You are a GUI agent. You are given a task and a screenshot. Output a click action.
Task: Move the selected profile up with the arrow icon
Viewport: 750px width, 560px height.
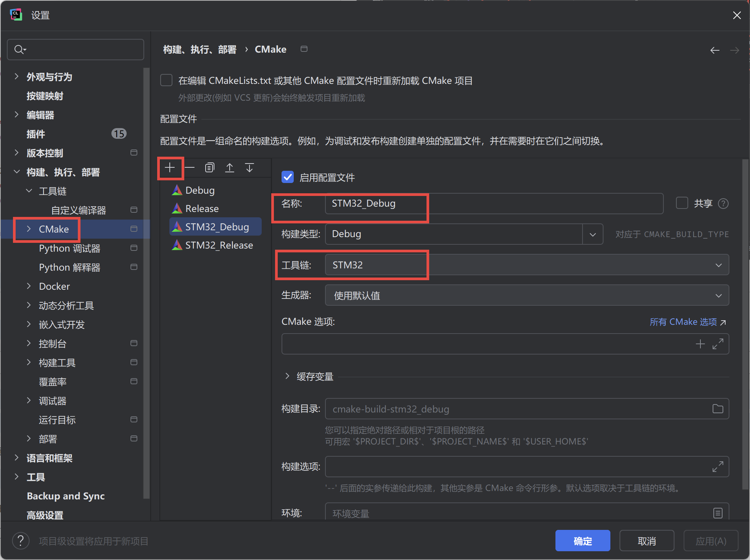click(229, 167)
